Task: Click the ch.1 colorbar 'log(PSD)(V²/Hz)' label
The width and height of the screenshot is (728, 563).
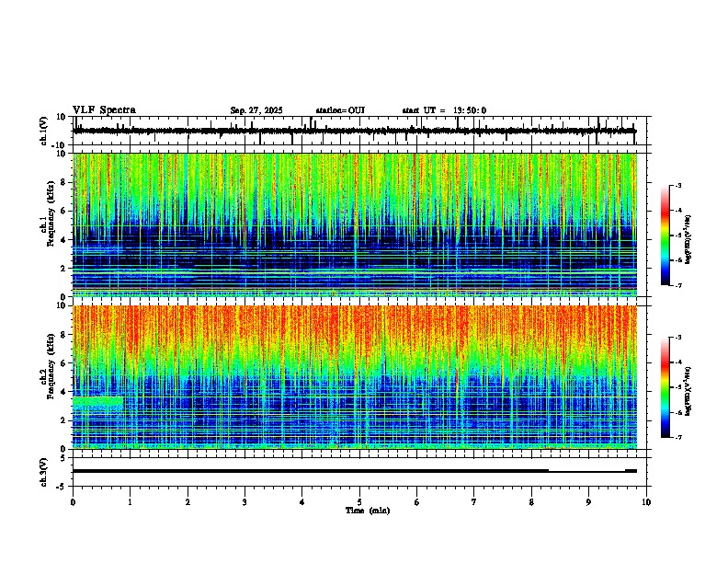Action: click(688, 240)
